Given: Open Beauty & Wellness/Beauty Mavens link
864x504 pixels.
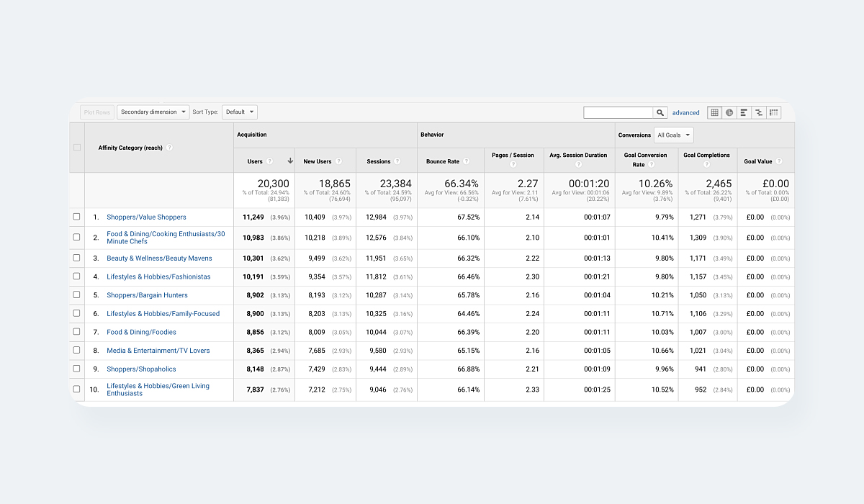Looking at the screenshot, I should coord(159,258).
